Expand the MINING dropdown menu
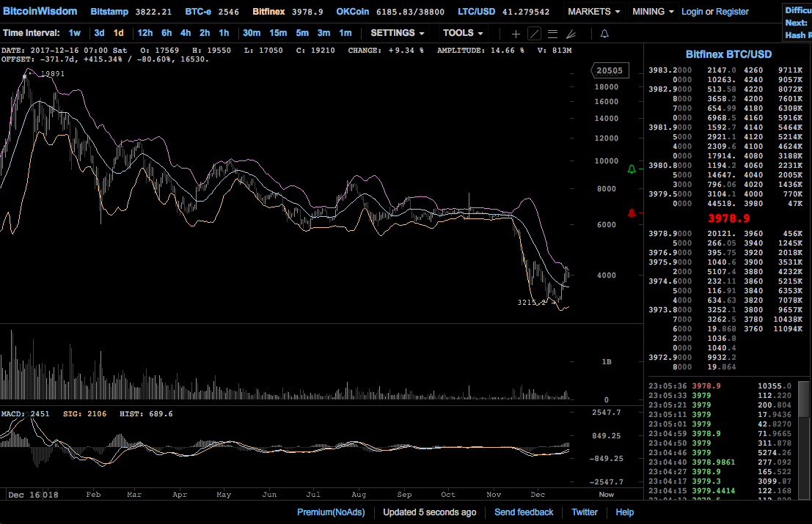 653,12
